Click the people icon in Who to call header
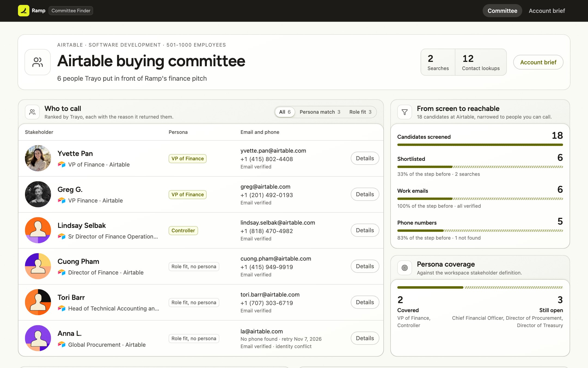Screen dimensions: 588x368 (x=32, y=112)
